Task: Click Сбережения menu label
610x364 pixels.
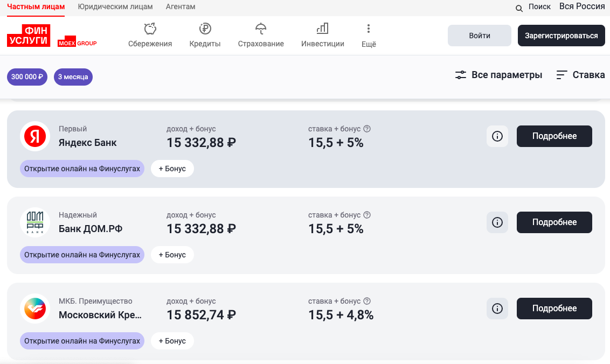Action: click(150, 44)
